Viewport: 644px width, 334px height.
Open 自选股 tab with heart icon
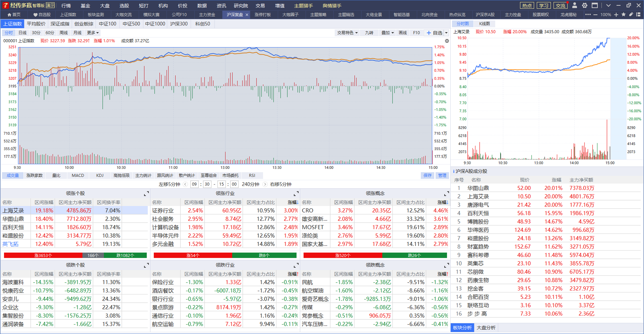(x=42, y=15)
